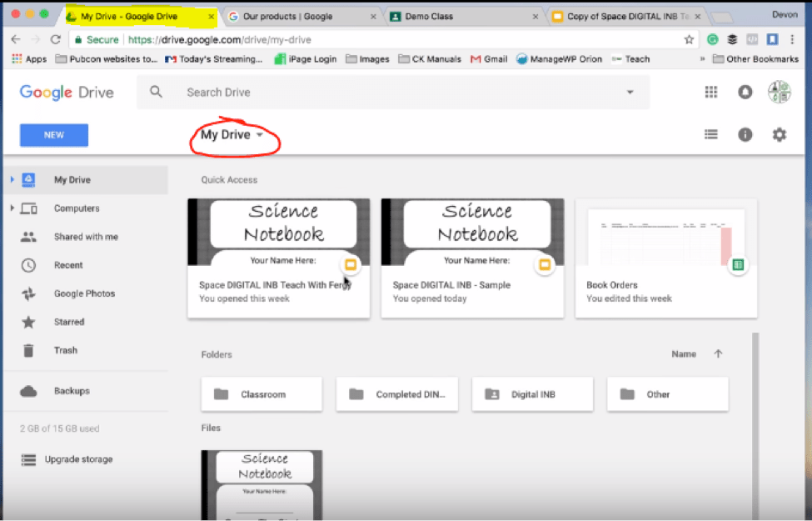Click the blue NEW button
Viewport: 812px width, 521px height.
pyautogui.click(x=53, y=134)
